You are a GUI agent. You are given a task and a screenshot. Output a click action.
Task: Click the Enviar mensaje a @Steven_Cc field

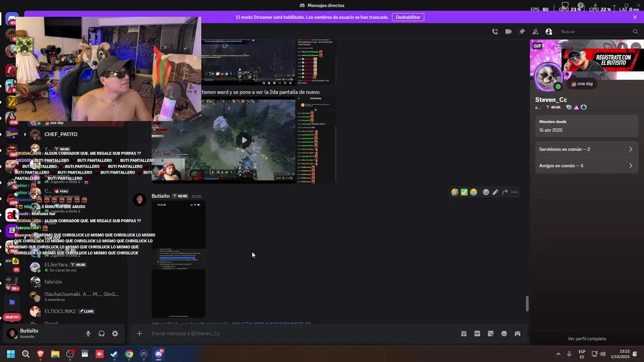click(302, 334)
